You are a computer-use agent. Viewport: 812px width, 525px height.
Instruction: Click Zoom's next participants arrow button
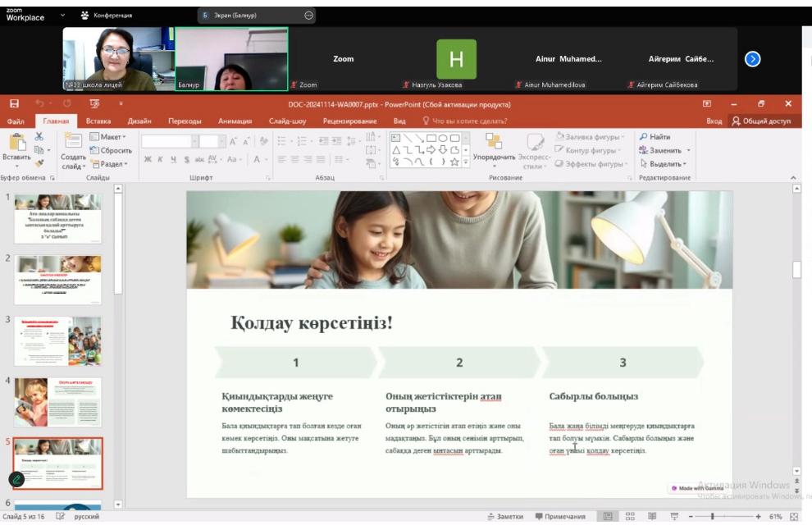752,59
